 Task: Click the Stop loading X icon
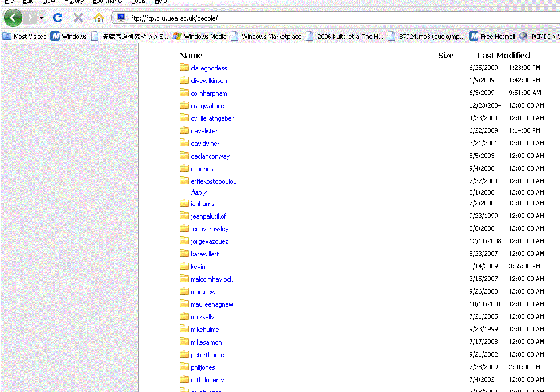pos(78,18)
